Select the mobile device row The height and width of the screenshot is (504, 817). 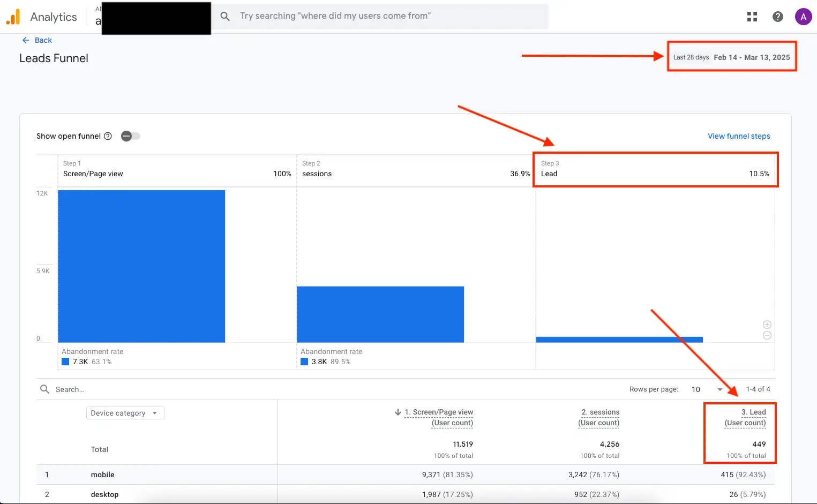(405, 475)
